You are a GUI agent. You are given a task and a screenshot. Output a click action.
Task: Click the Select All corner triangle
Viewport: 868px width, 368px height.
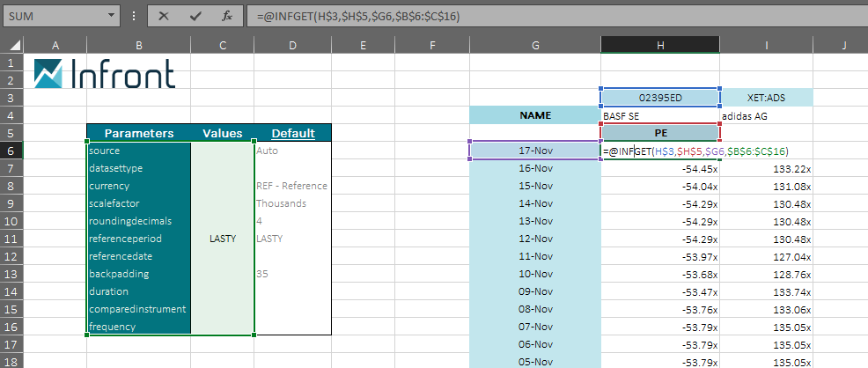click(x=12, y=45)
